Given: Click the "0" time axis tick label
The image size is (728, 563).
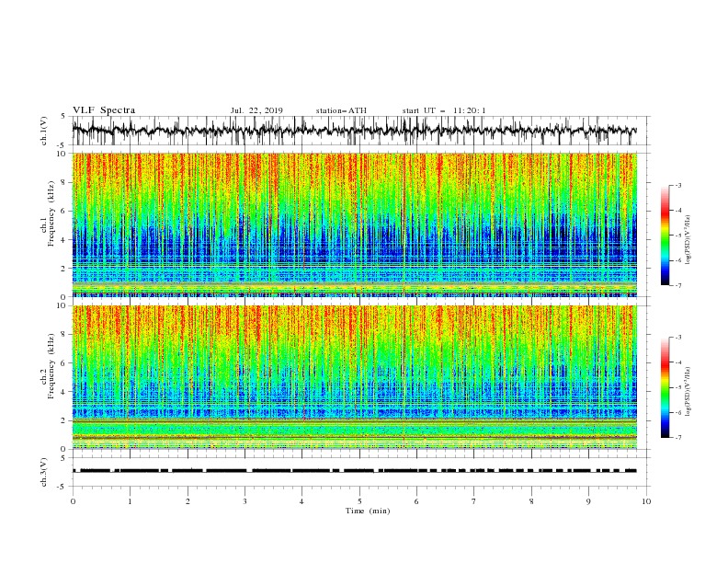Looking at the screenshot, I should pos(73,501).
